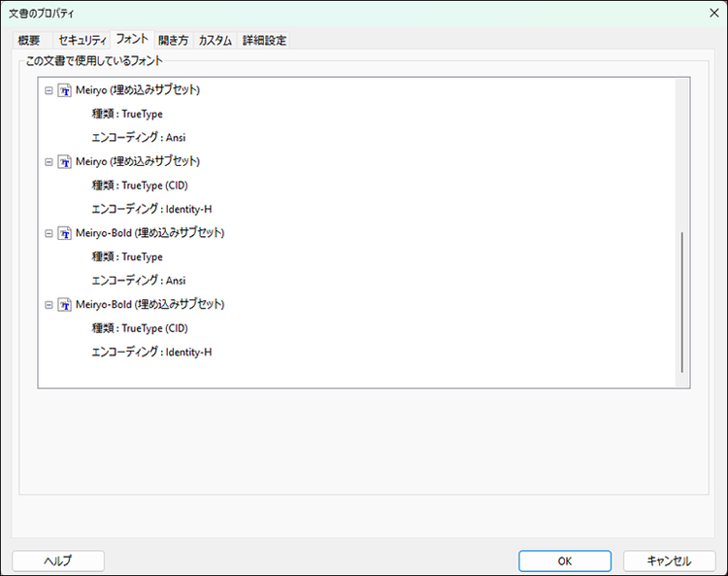The image size is (728, 576).
Task: Select the first 'Meiryo-Bold (埋め込みサブセット)' row
Action: (149, 233)
